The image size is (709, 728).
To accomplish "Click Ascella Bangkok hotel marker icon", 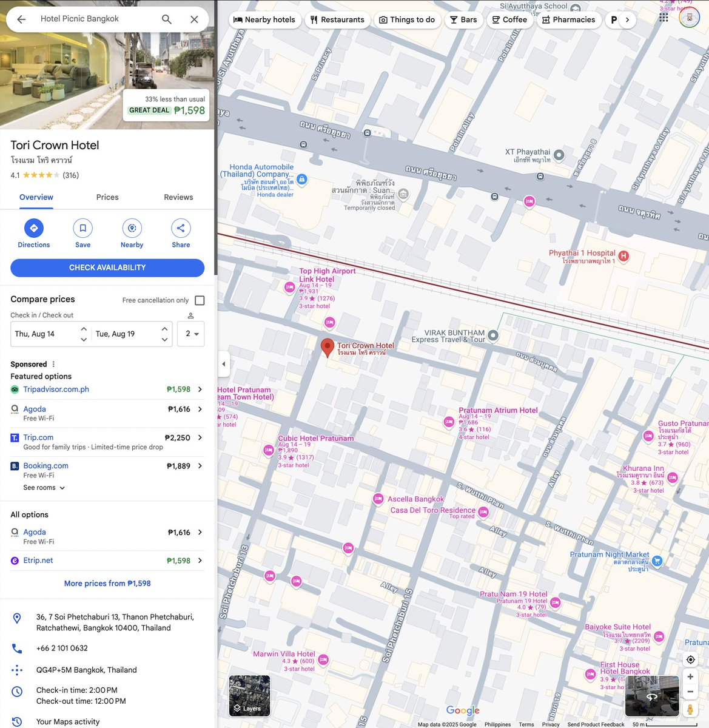I will coord(378,499).
